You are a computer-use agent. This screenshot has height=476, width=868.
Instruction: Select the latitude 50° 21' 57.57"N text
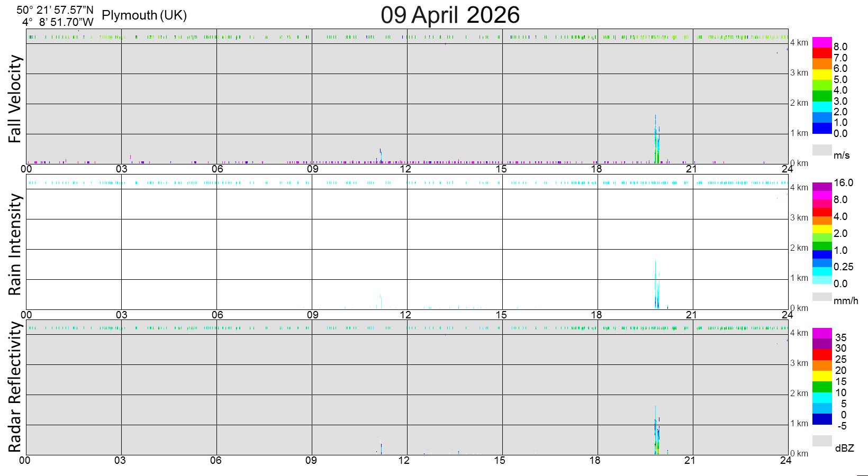click(55, 10)
